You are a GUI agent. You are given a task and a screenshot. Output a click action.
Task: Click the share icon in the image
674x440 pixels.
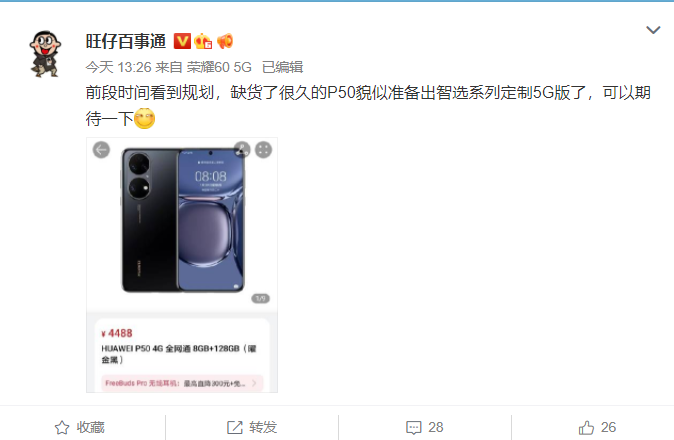pos(242,150)
